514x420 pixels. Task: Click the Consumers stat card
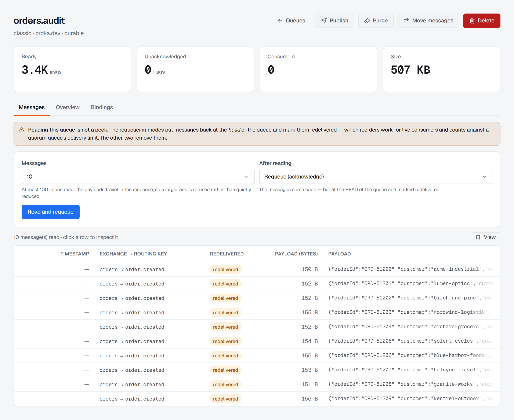tap(318, 69)
